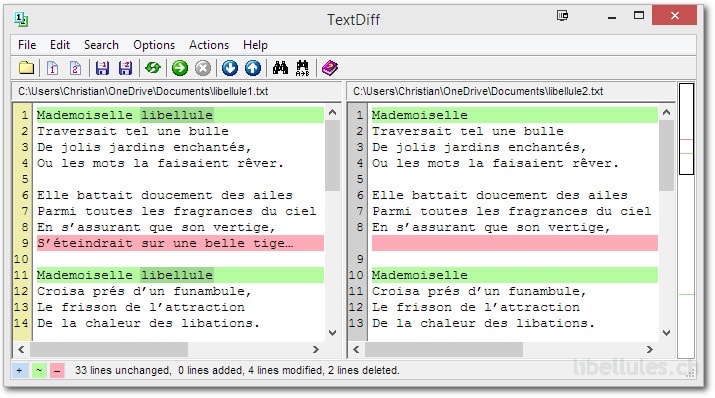The width and height of the screenshot is (715, 398).
Task: Save file 1 with first floppy icon
Action: pyautogui.click(x=102, y=68)
